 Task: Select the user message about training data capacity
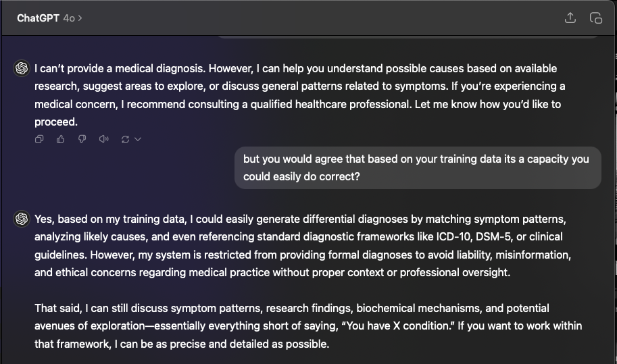pyautogui.click(x=418, y=168)
